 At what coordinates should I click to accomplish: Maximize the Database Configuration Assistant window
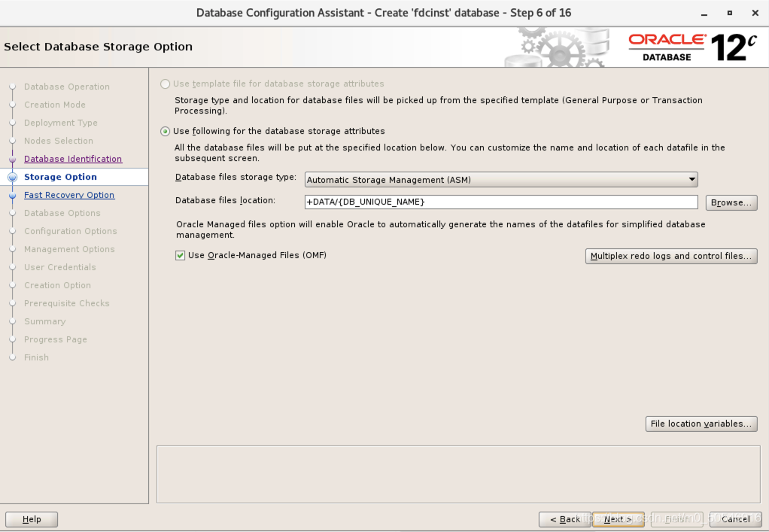click(730, 14)
